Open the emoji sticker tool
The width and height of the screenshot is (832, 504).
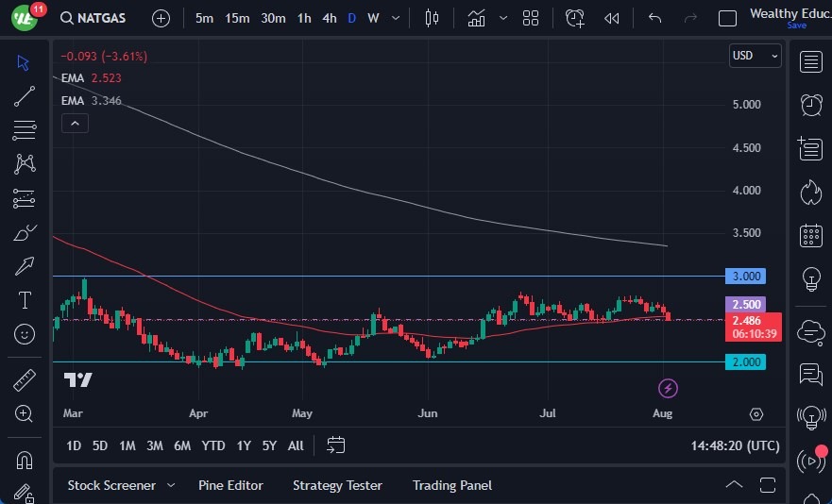pyautogui.click(x=25, y=333)
